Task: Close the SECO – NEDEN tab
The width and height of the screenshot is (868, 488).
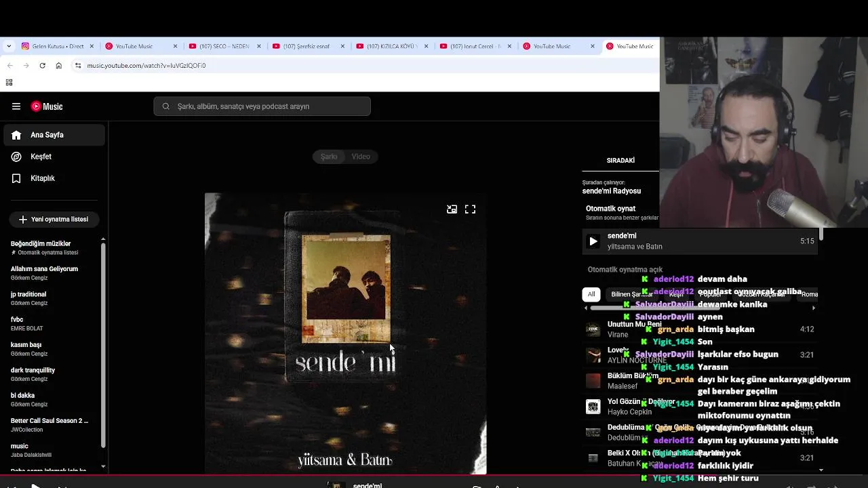Action: (259, 46)
